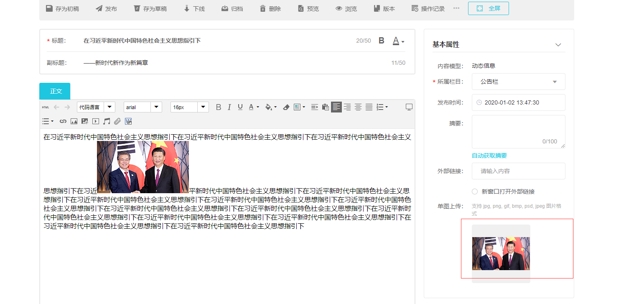Switch to fullscreen with 全屏 button
The width and height of the screenshot is (644, 304).
coord(489,8)
